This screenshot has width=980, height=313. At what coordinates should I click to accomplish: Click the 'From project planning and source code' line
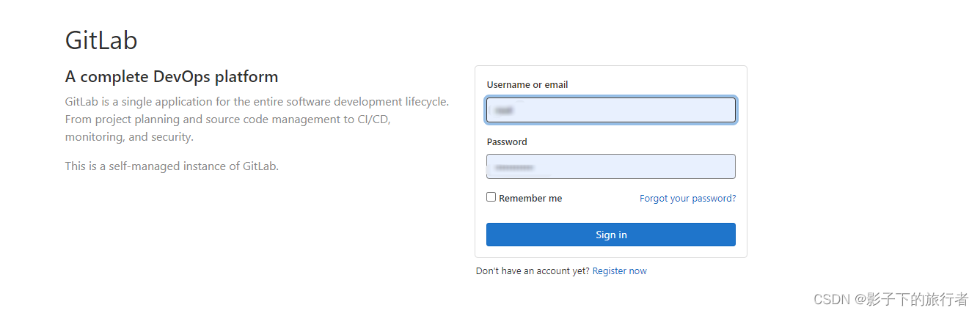(x=227, y=119)
